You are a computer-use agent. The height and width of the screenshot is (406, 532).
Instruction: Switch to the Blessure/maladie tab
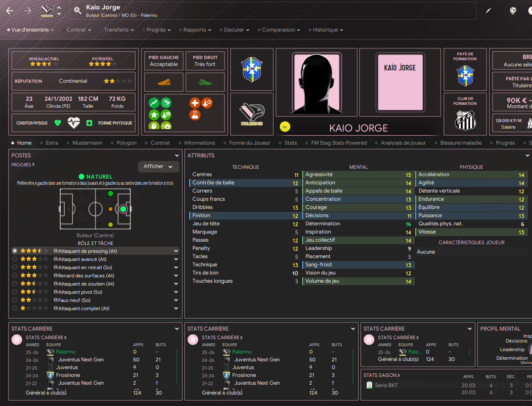click(x=461, y=143)
